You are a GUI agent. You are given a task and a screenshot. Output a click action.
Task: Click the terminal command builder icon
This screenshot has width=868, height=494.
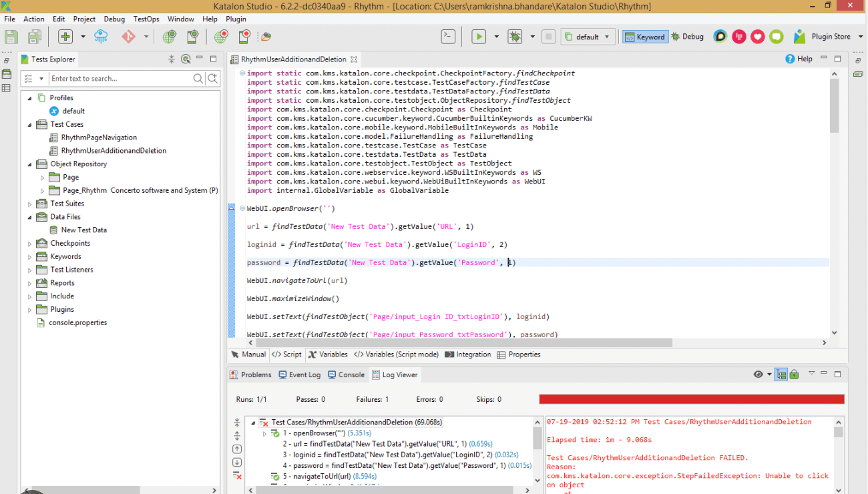(449, 37)
